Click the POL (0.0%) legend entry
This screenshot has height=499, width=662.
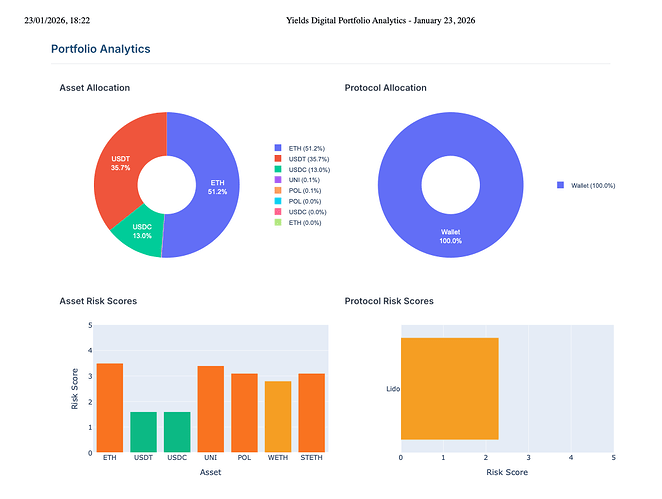coord(298,201)
